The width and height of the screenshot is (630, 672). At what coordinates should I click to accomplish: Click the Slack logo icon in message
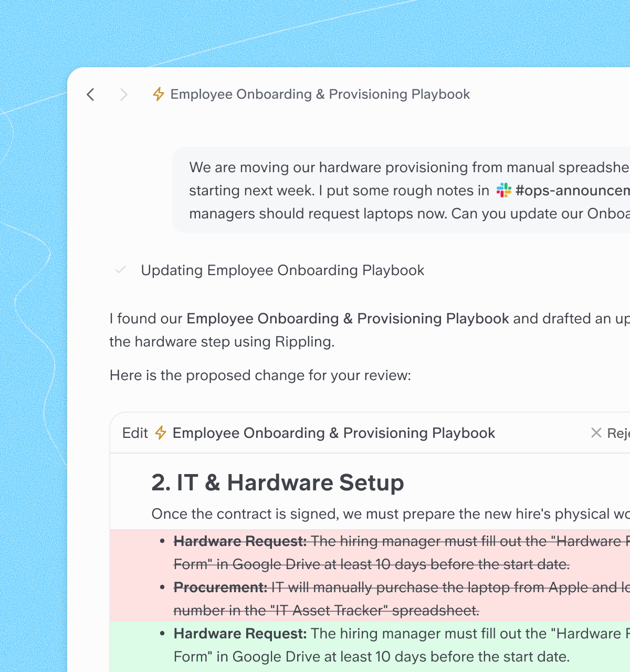click(x=504, y=190)
